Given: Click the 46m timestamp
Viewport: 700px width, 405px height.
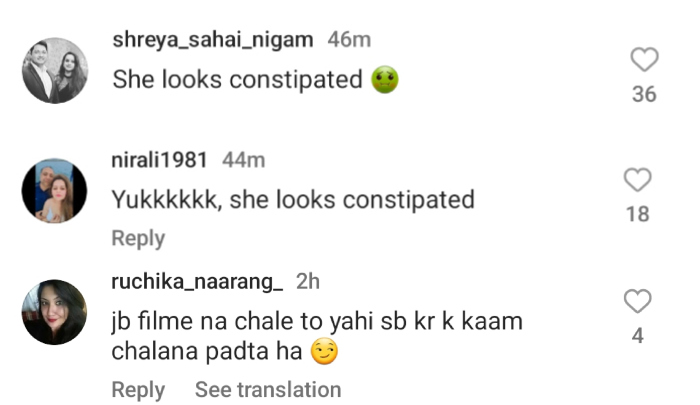Looking at the screenshot, I should tap(349, 41).
